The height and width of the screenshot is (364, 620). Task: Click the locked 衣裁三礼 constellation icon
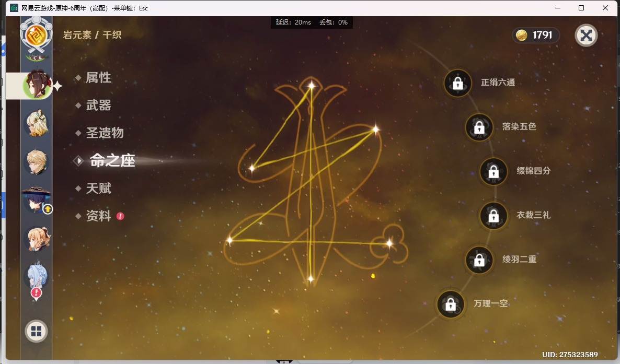[x=493, y=216]
